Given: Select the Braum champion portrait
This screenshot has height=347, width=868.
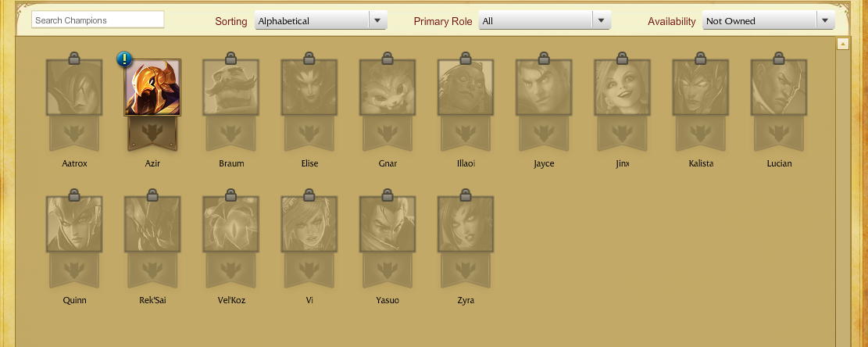Looking at the screenshot, I should pyautogui.click(x=230, y=88).
